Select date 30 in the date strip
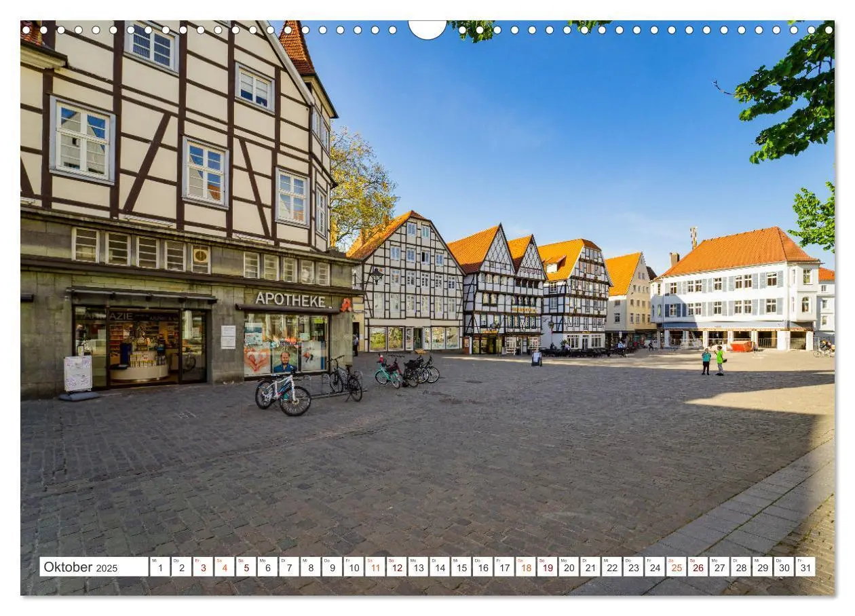The height and width of the screenshot is (616, 855). click(783, 567)
